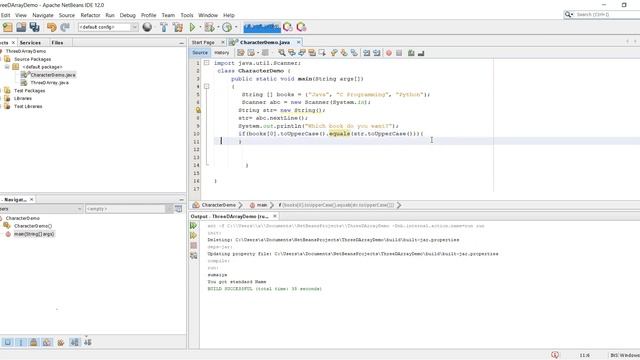
Task: Click the Uncomment icon in editor toolbar
Action: (x=421, y=53)
